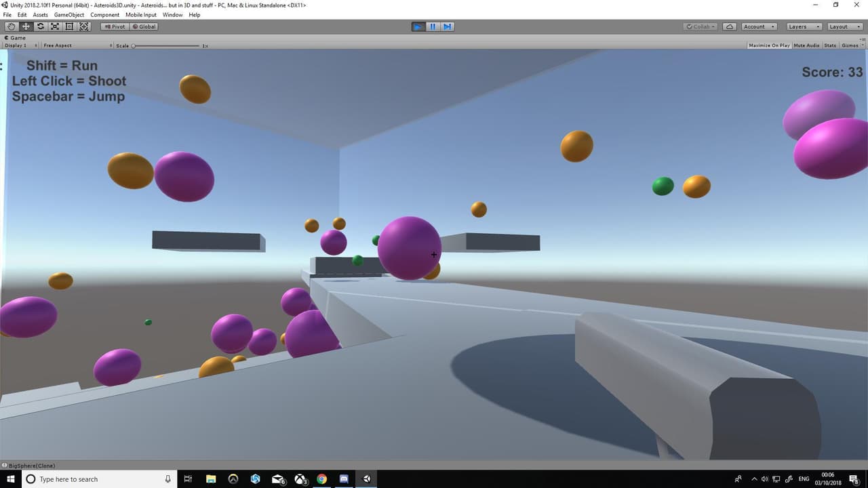
Task: Expand the Free Aspect dropdown
Action: [x=77, y=45]
